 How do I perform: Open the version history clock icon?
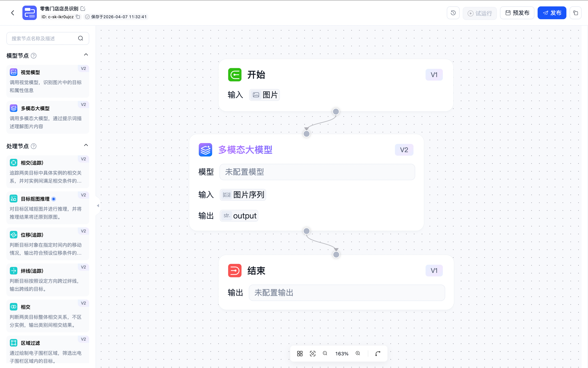[x=453, y=13]
